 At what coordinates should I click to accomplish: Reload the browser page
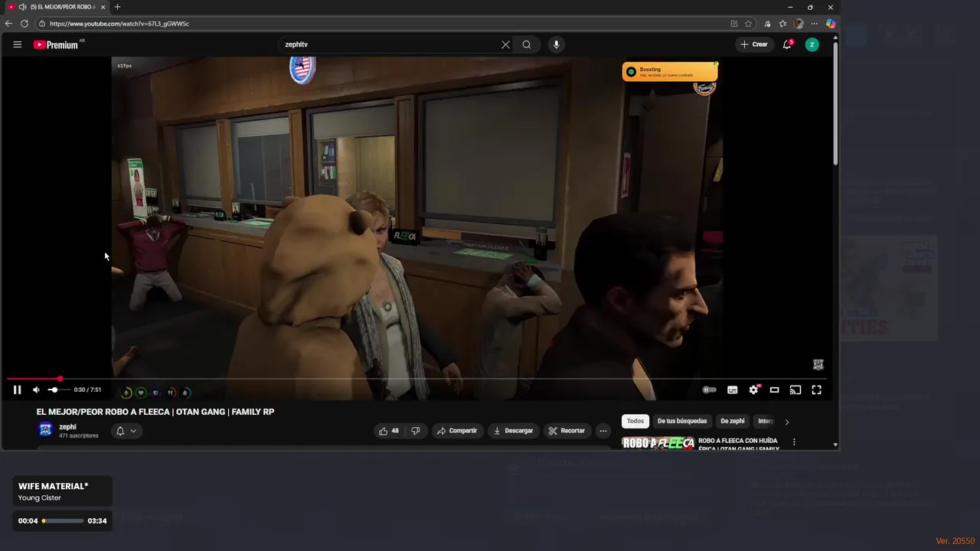tap(24, 24)
